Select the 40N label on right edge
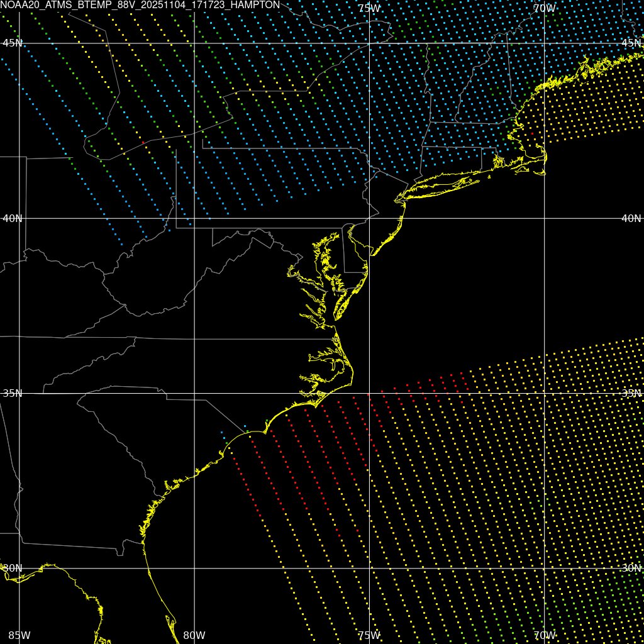This screenshot has height=644, width=644. (x=631, y=218)
